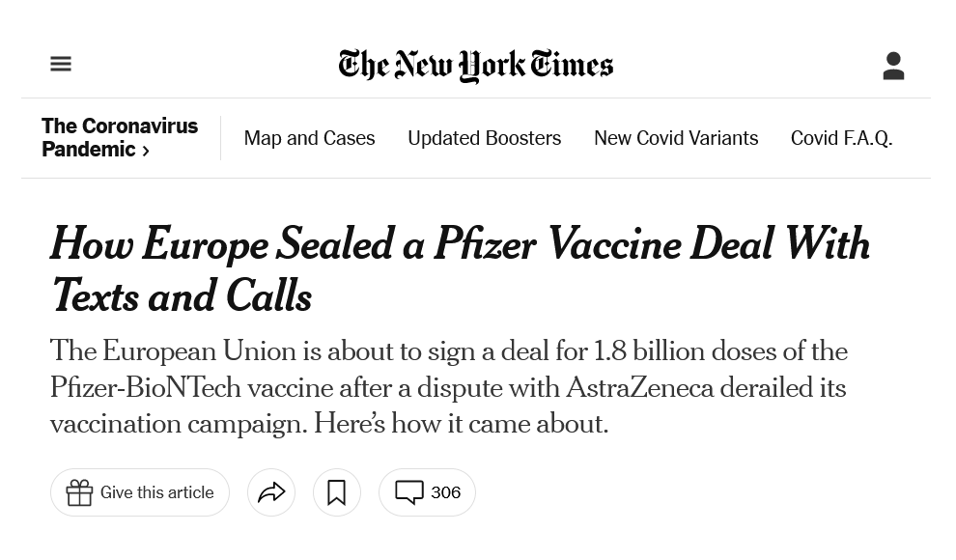Share the article via arrow icon
The image size is (956, 560).
click(x=271, y=492)
